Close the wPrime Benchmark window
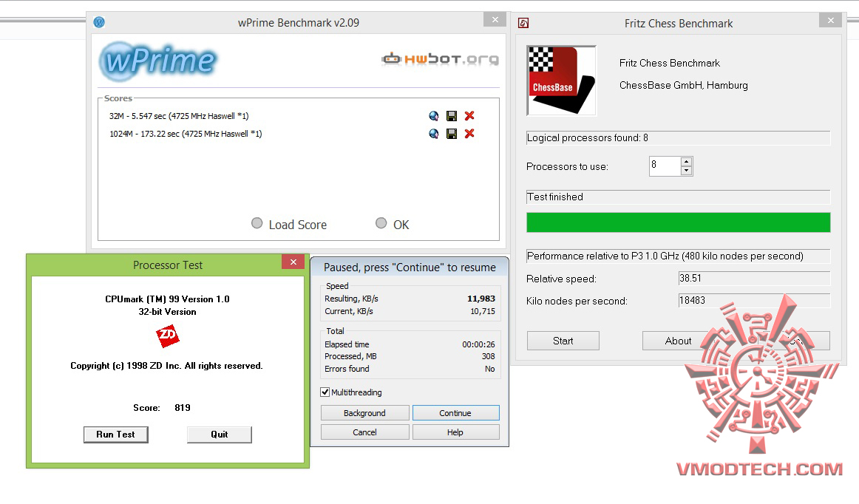 [x=495, y=19]
